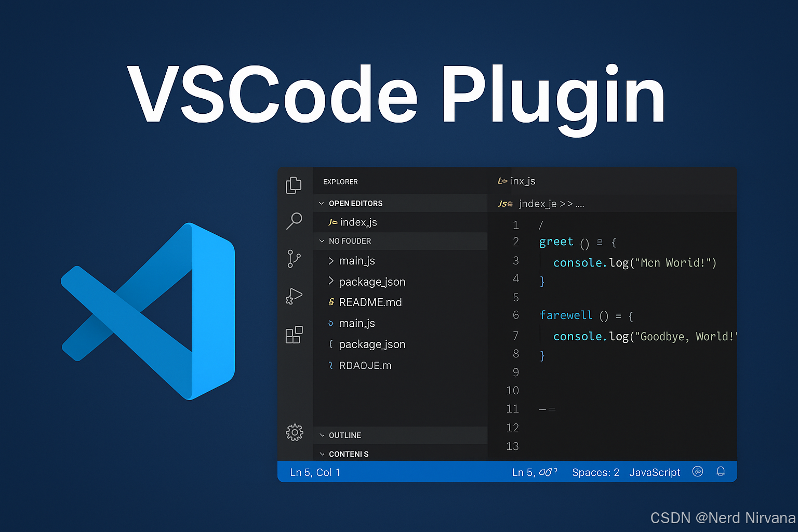Click the "Goodbye, World!" string on line 7

coord(686,337)
